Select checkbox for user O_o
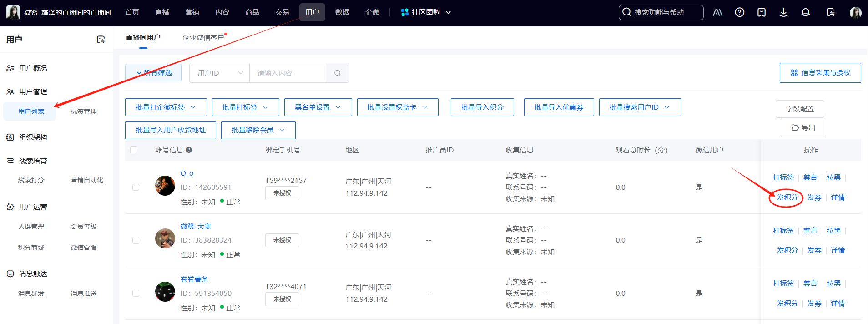The width and height of the screenshot is (868, 324). 136,187
